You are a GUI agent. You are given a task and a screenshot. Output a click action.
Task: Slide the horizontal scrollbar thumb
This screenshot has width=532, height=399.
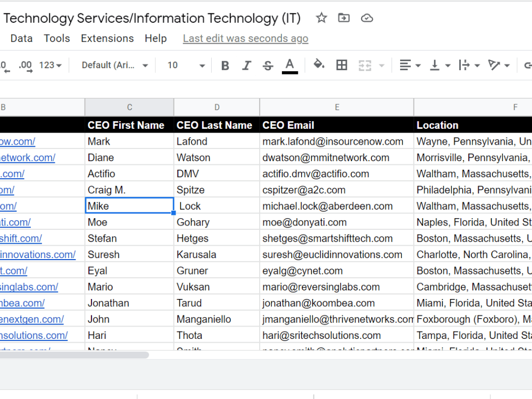coord(74,355)
